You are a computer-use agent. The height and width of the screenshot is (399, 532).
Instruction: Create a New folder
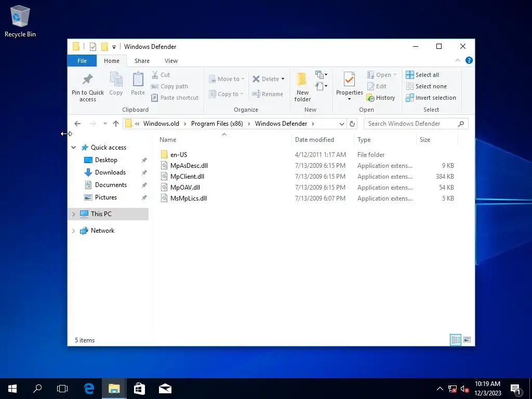302,87
